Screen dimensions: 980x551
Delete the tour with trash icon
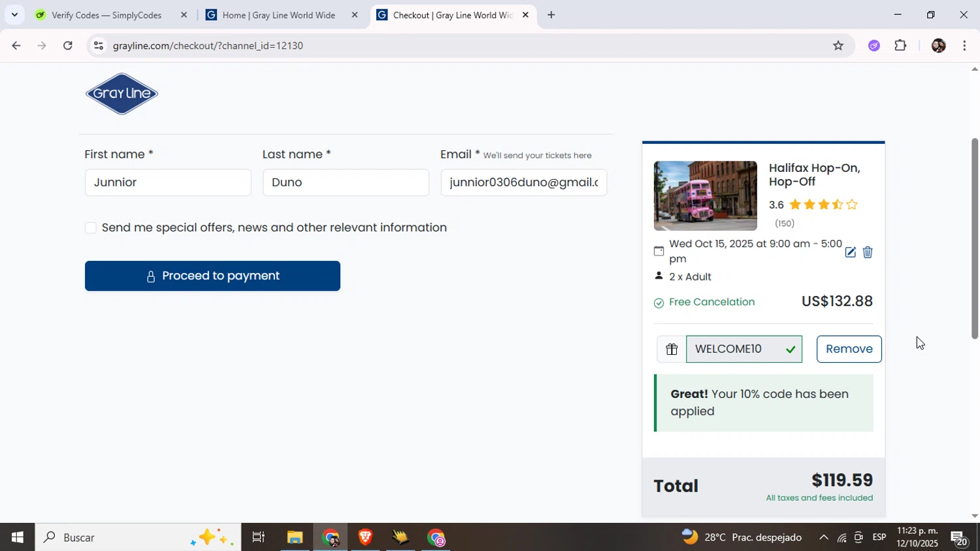coord(868,252)
